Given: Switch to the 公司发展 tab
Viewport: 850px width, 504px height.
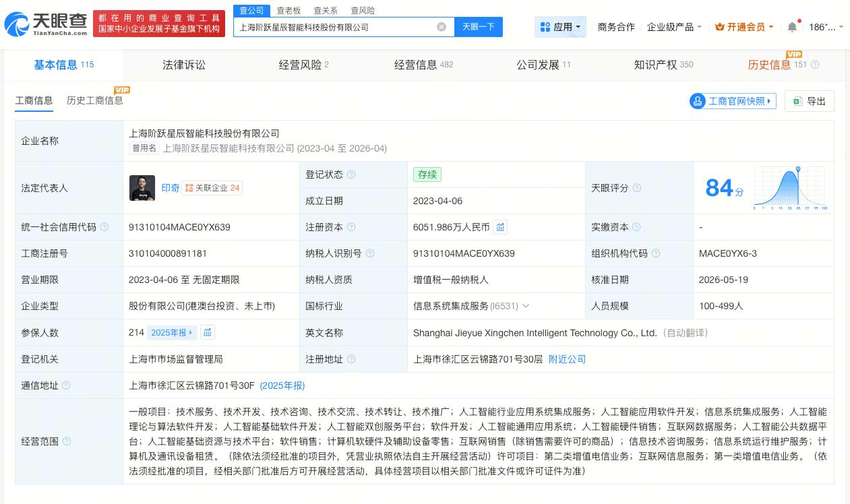Looking at the screenshot, I should [x=543, y=65].
